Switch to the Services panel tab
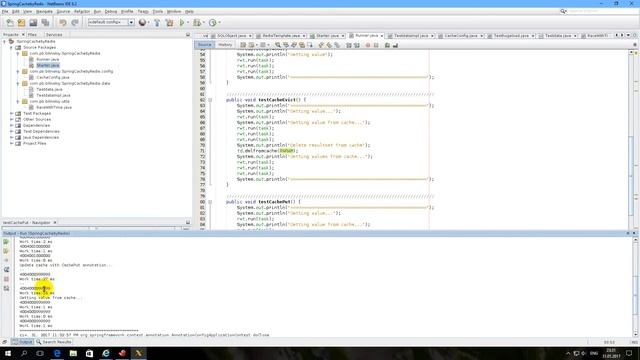640x360 pixels. click(x=54, y=35)
